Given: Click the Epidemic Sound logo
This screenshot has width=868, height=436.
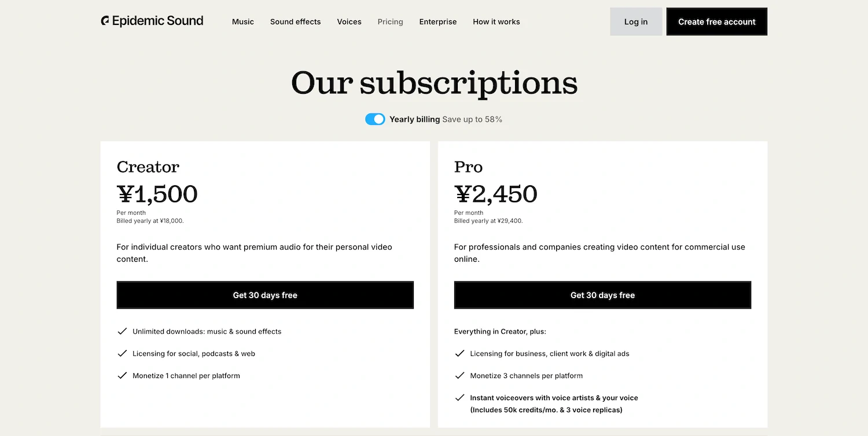Looking at the screenshot, I should [x=152, y=21].
